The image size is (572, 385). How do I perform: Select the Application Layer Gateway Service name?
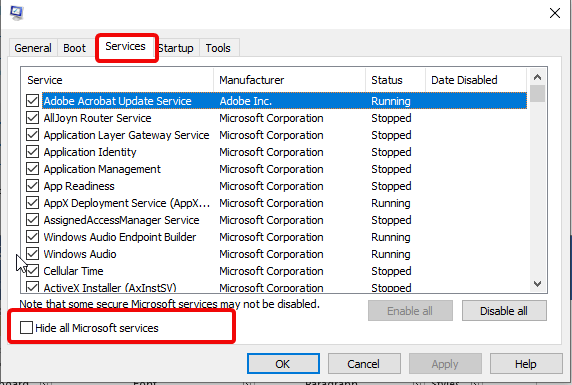point(126,135)
